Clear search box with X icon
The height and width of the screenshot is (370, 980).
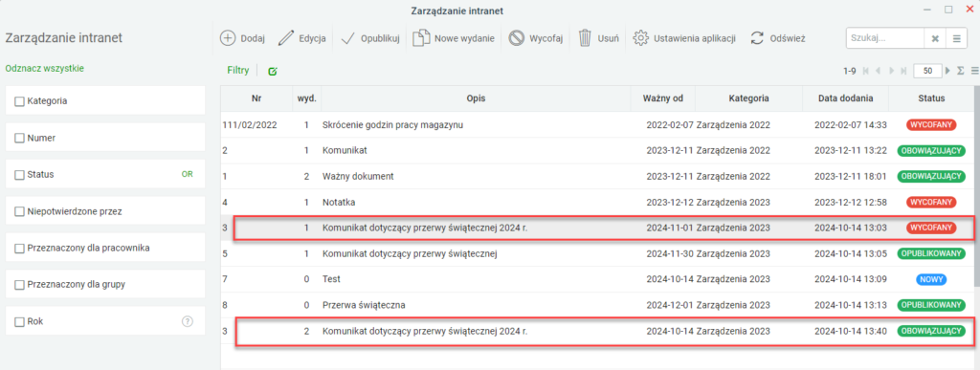935,38
